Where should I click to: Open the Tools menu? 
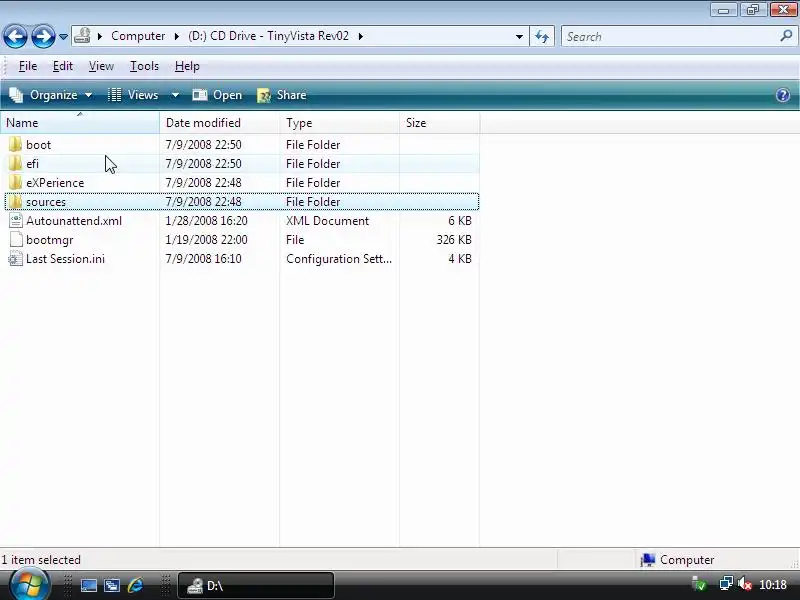(x=144, y=66)
